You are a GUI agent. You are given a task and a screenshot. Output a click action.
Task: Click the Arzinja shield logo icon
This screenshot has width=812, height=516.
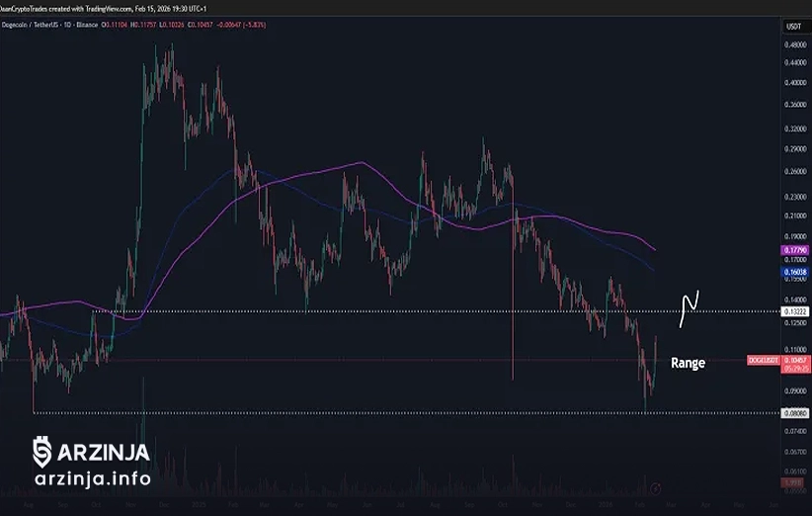41,452
